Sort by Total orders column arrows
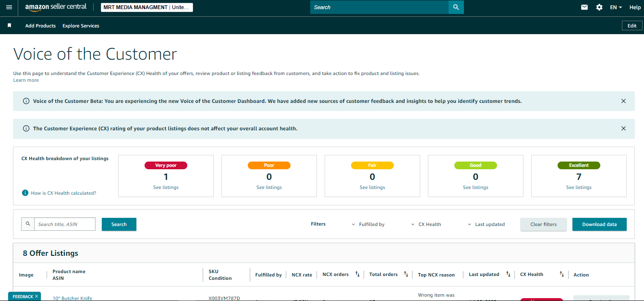This screenshot has width=644, height=301. pyautogui.click(x=406, y=274)
